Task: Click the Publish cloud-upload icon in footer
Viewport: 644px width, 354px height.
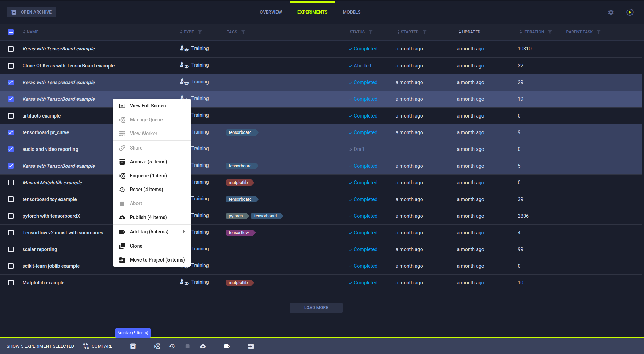Action: click(x=203, y=346)
